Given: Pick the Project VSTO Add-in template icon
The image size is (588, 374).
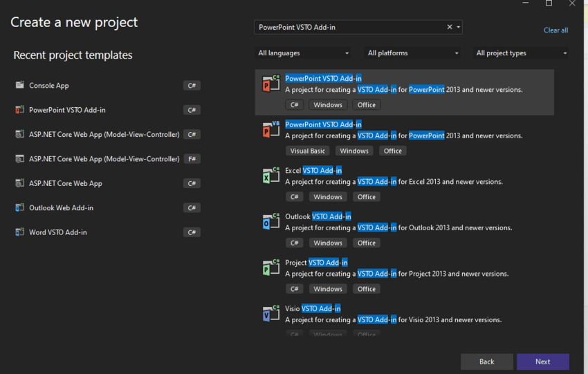Looking at the screenshot, I should pos(270,268).
